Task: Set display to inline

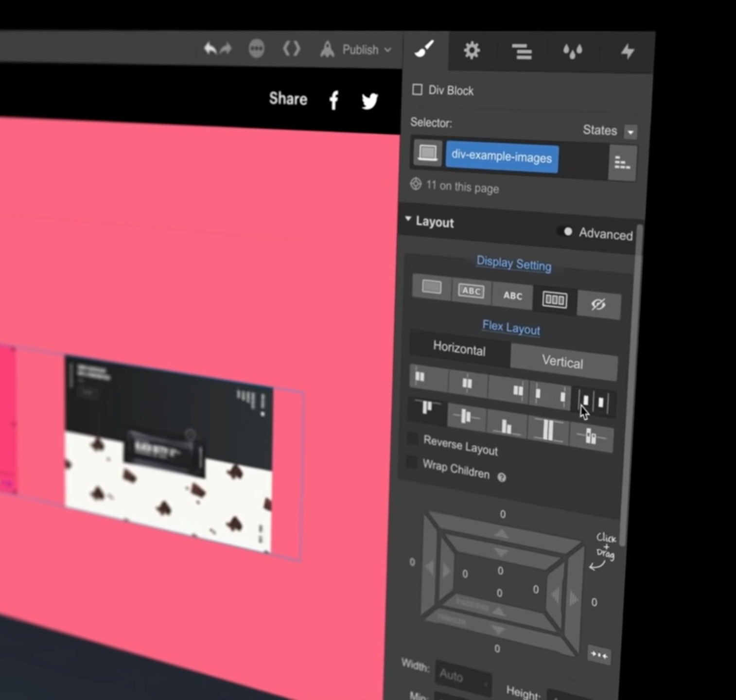Action: [x=512, y=296]
